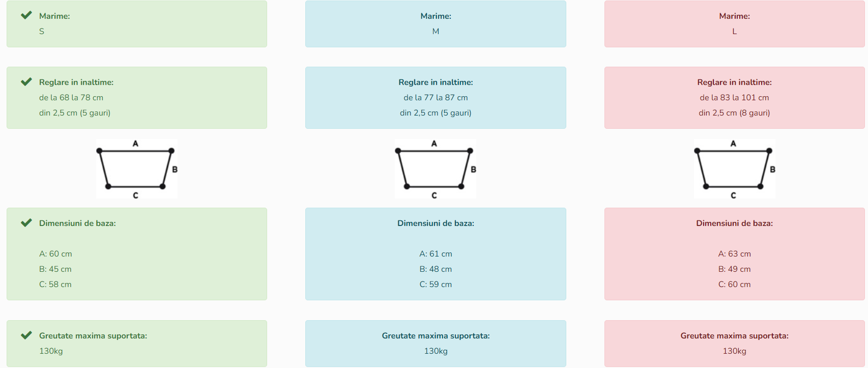Choose the 77 to 87 cm height card

point(436,98)
